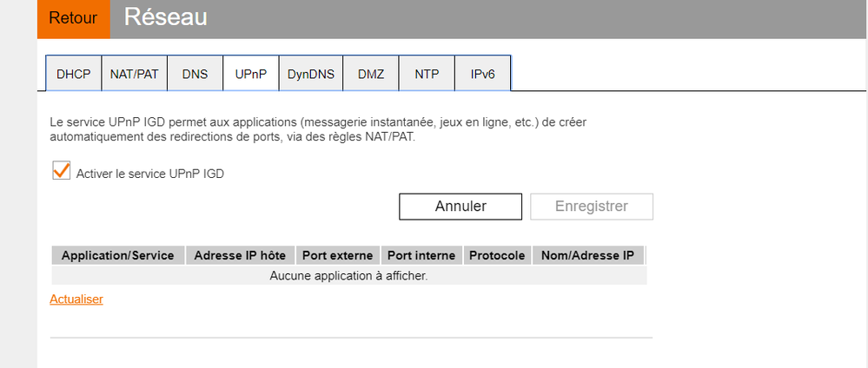Click the Adresse IP hôte column header
Screen dimensions: 868x368
tap(241, 256)
